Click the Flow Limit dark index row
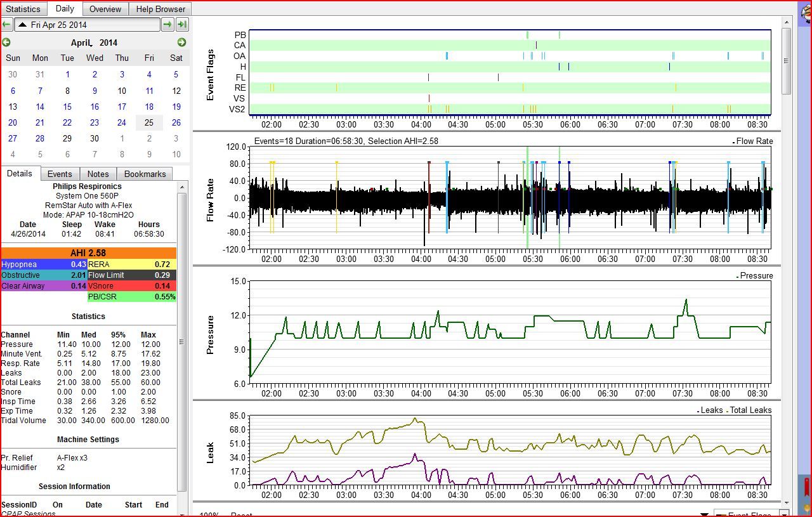The image size is (812, 517). 132,275
